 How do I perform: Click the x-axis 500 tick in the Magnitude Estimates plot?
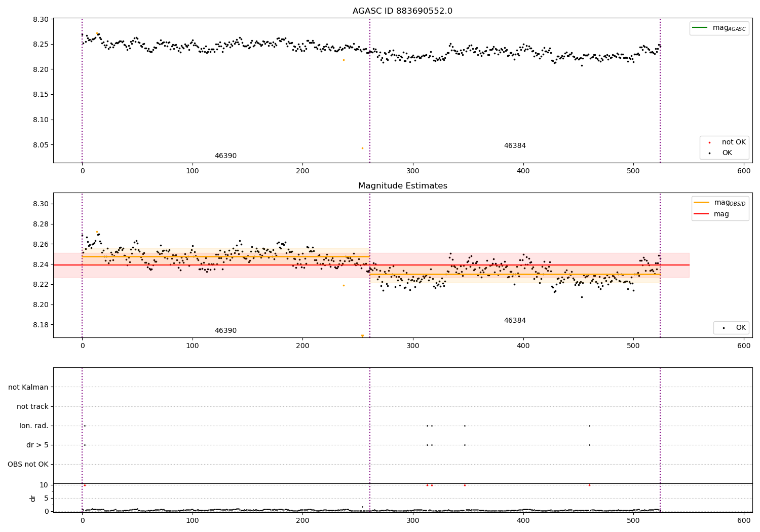633,346
